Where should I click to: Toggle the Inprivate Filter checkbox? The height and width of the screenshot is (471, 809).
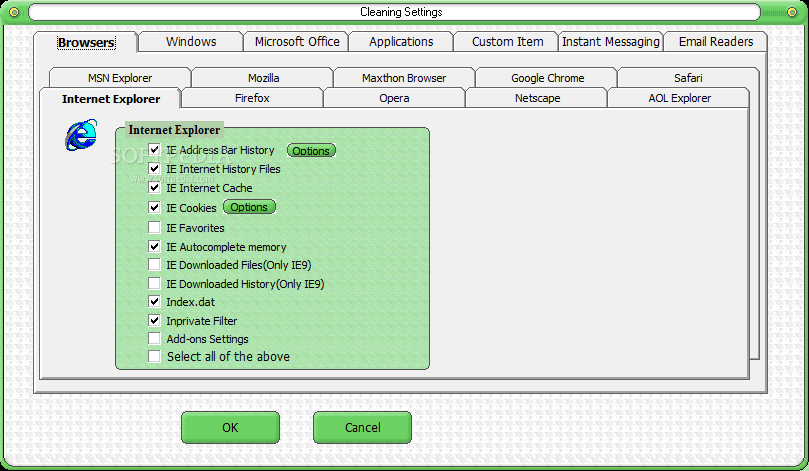(154, 320)
